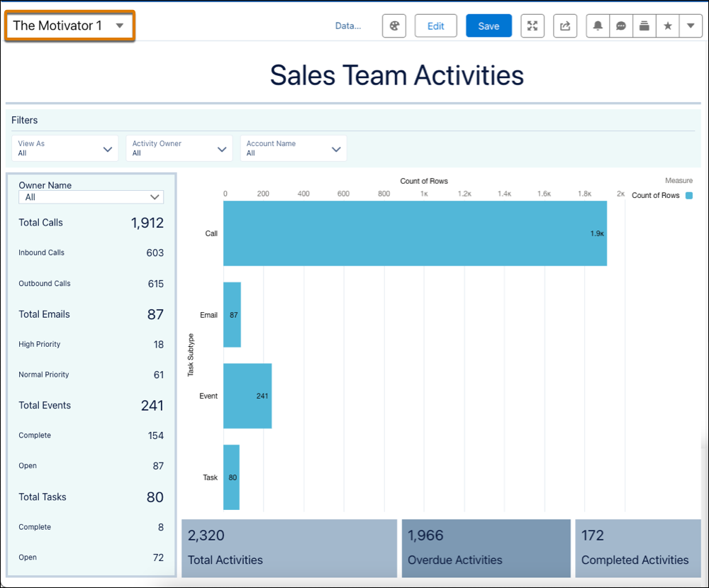Share the Sales Team Activities dashboard

pos(564,26)
